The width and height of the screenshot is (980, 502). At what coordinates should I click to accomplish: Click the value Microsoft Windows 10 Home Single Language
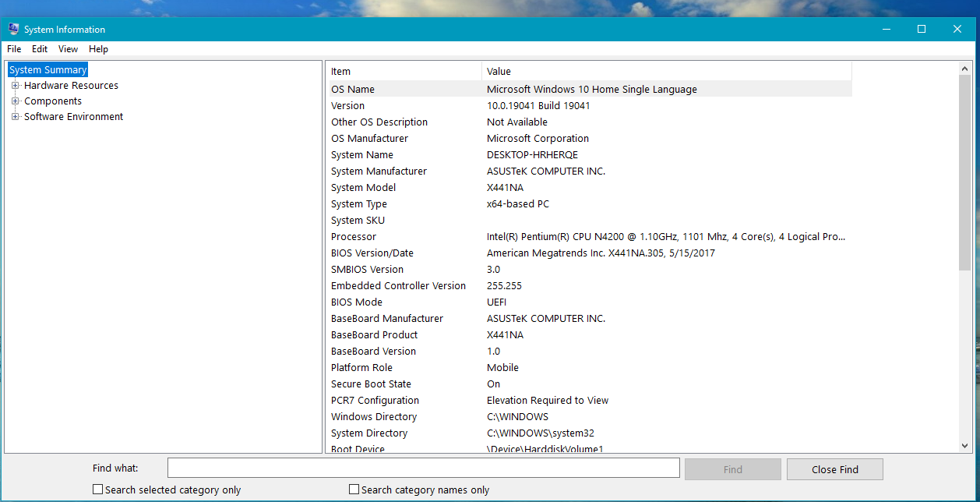coord(592,89)
